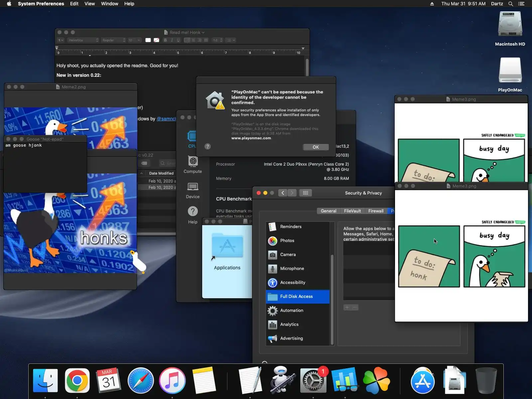Open the App Store from the Dock
The width and height of the screenshot is (532, 399).
point(423,380)
